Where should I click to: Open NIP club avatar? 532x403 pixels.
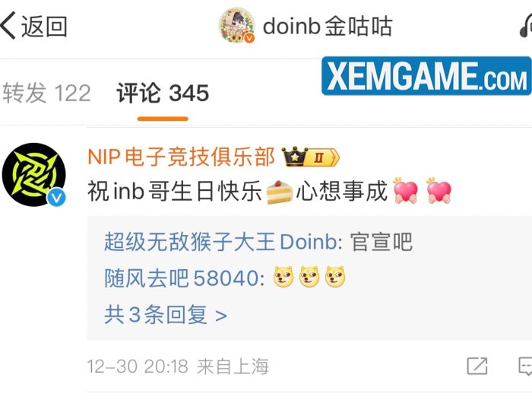point(34,175)
